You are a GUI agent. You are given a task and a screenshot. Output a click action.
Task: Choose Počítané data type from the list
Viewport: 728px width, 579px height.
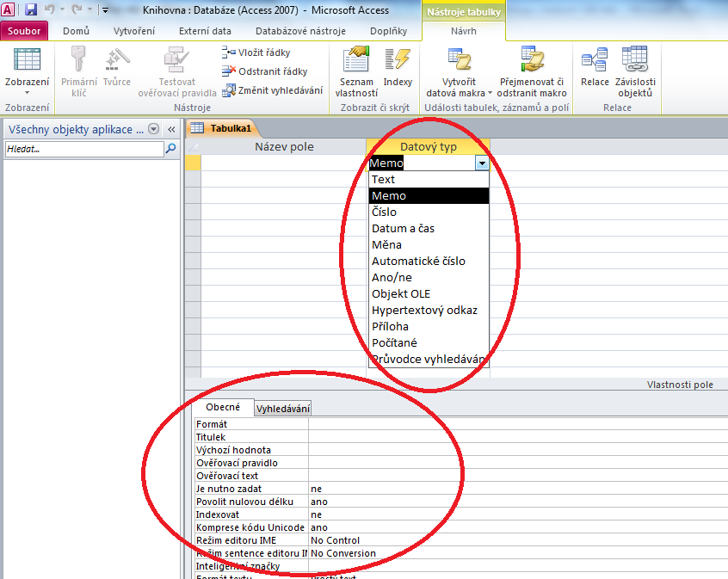point(429,342)
